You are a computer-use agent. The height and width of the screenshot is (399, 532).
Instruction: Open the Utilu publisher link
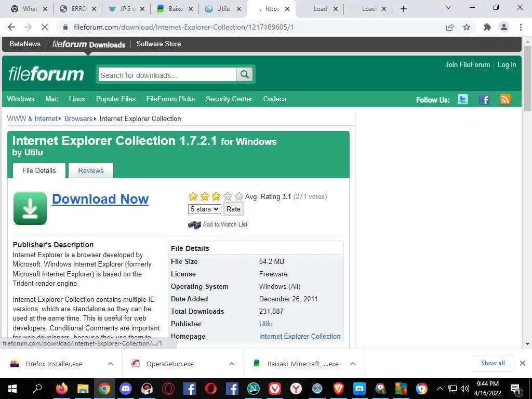pos(265,324)
